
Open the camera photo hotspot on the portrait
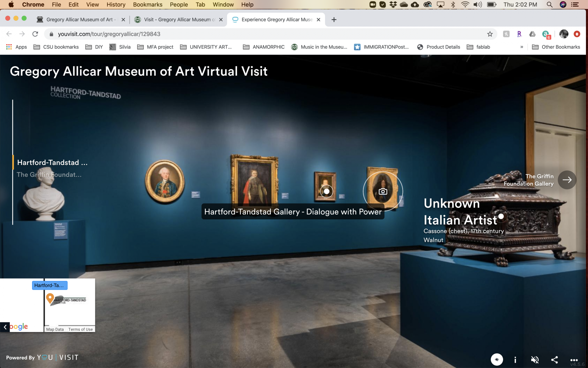383,191
